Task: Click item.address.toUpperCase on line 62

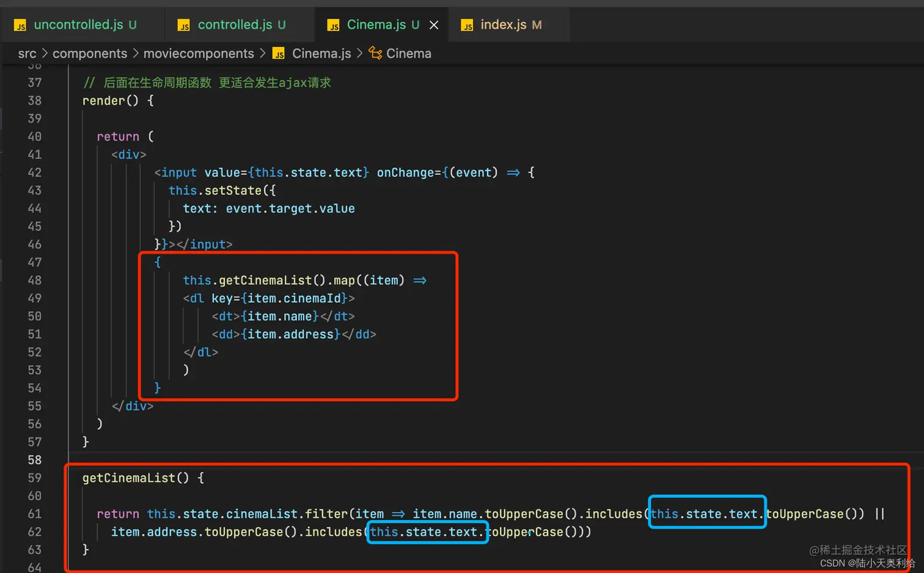Action: (x=197, y=532)
